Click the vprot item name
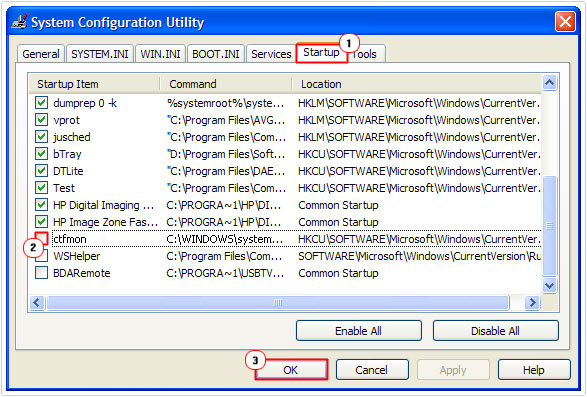The width and height of the screenshot is (587, 397). point(66,120)
